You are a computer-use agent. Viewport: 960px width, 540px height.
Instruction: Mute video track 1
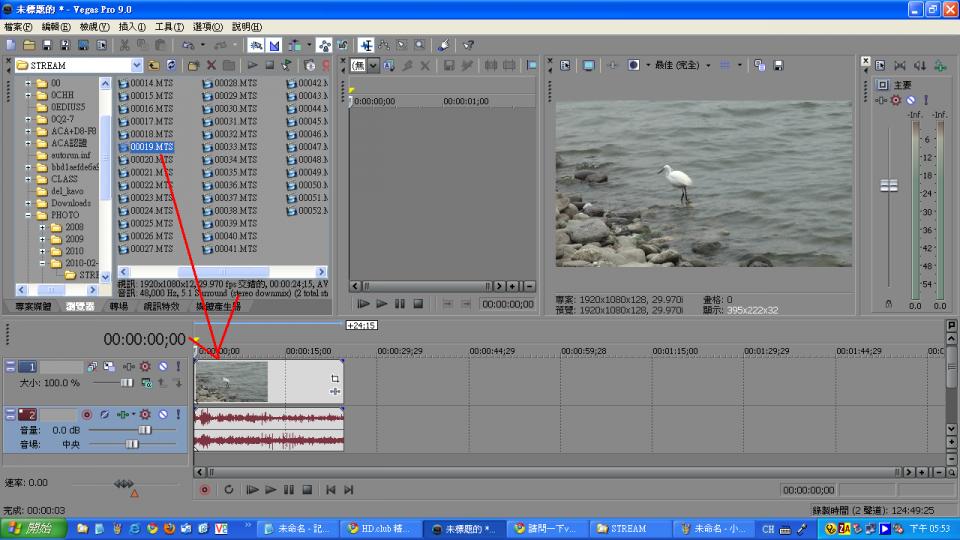click(x=162, y=367)
